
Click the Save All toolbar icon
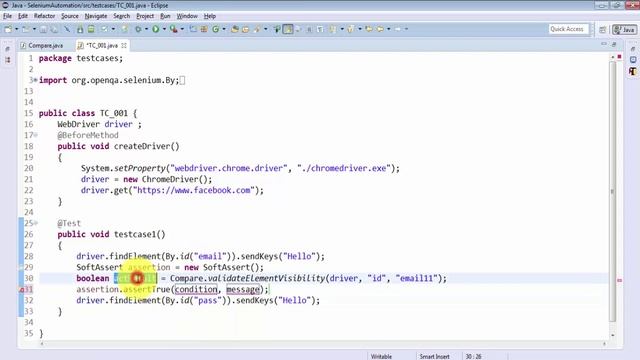54,29
